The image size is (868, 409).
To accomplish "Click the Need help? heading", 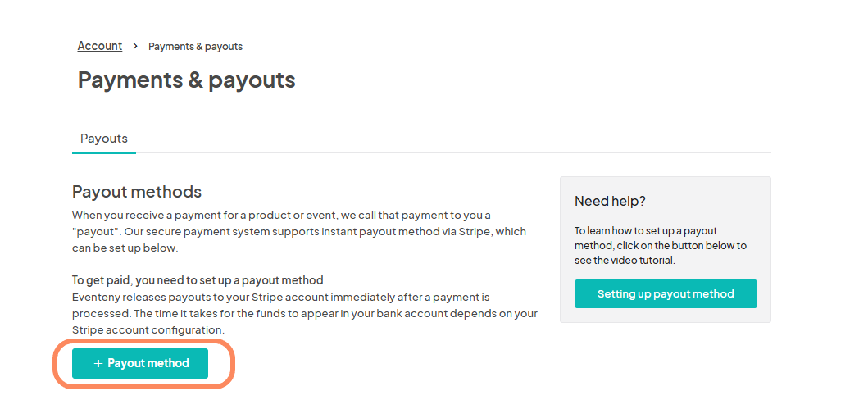I will point(610,201).
